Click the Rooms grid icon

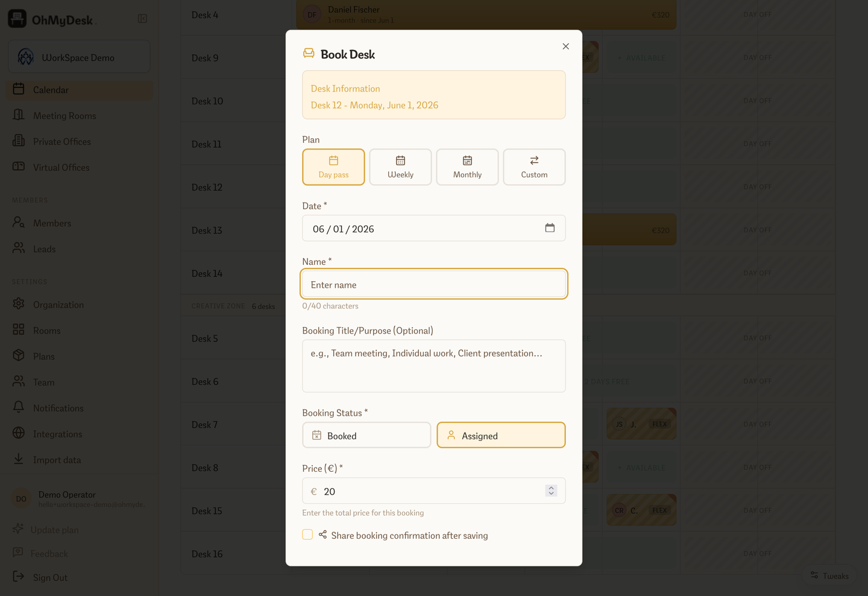pos(19,330)
